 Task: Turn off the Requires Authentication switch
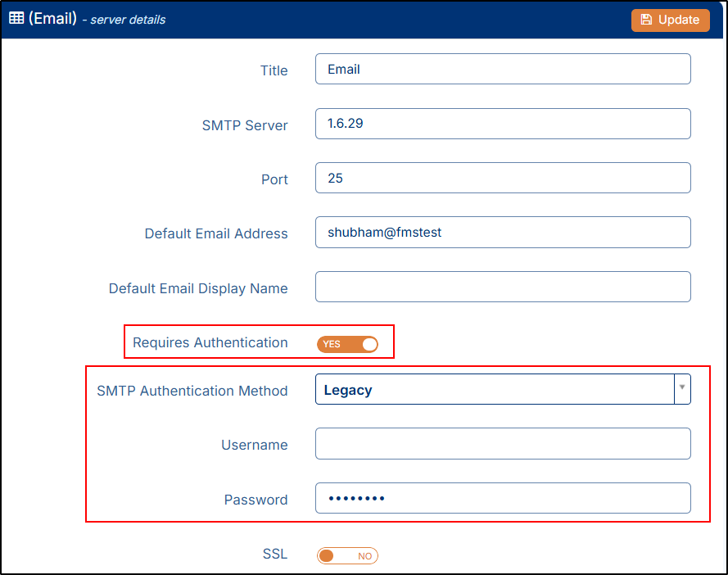pyautogui.click(x=347, y=344)
